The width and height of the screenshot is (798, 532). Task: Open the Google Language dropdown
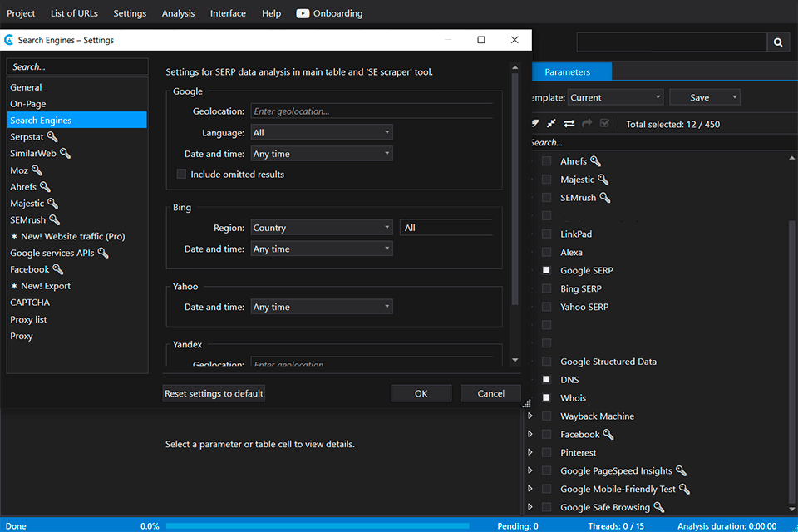[x=322, y=132]
